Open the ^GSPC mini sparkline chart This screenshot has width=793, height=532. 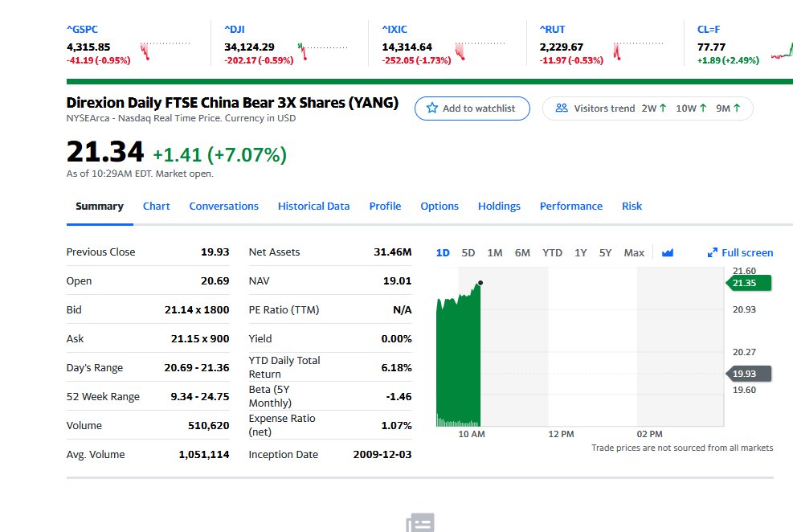pyautogui.click(x=165, y=51)
